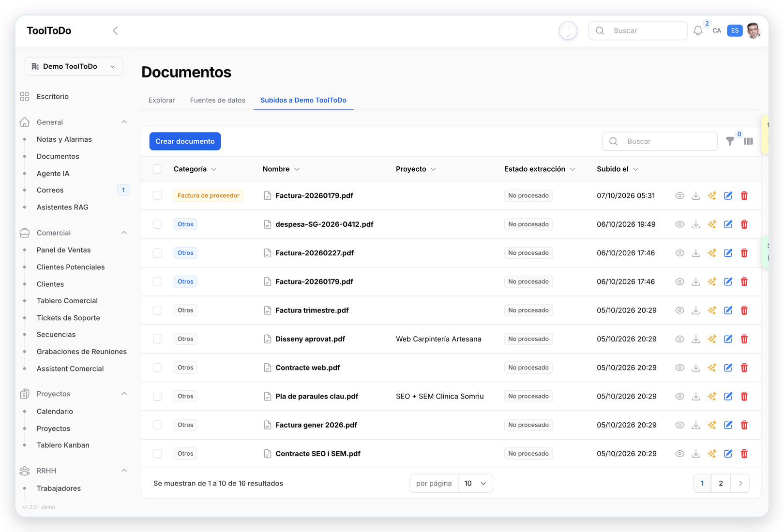Preview Factura gener 2026.pdf with eye icon
Image resolution: width=784 pixels, height=532 pixels.
click(680, 425)
